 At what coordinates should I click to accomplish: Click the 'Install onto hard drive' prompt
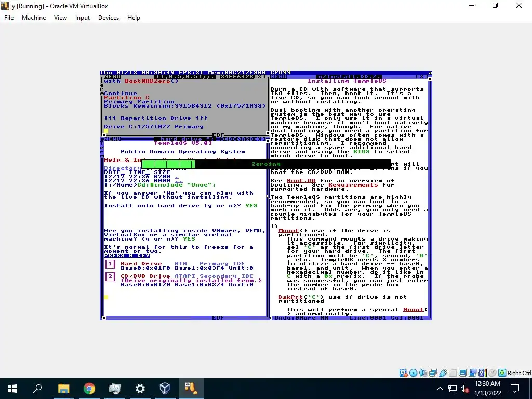180,206
